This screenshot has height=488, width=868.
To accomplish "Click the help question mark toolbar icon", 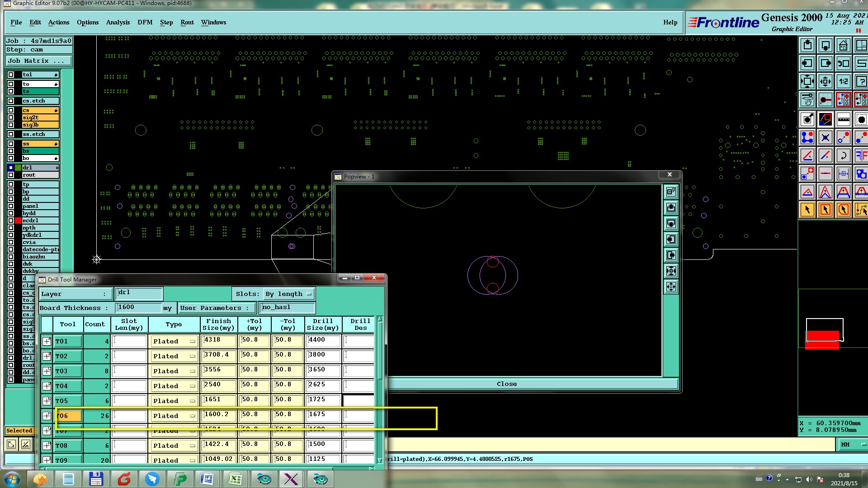I will tap(861, 82).
